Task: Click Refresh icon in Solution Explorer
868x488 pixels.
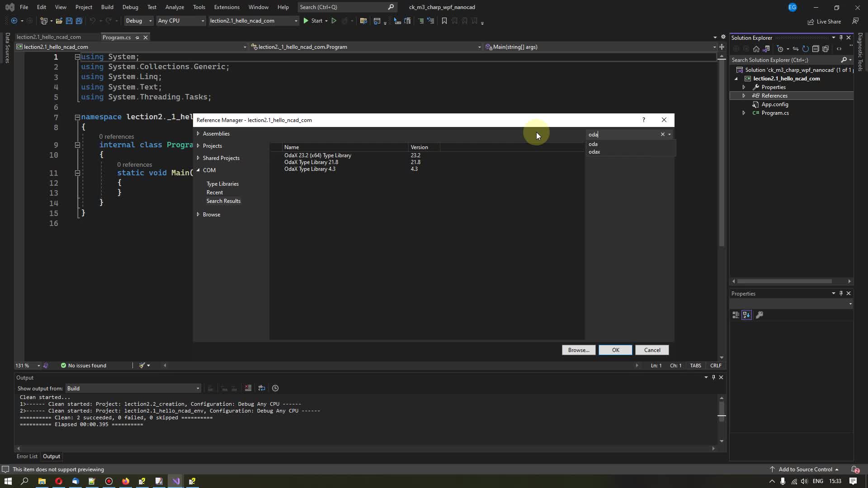Action: [806, 49]
